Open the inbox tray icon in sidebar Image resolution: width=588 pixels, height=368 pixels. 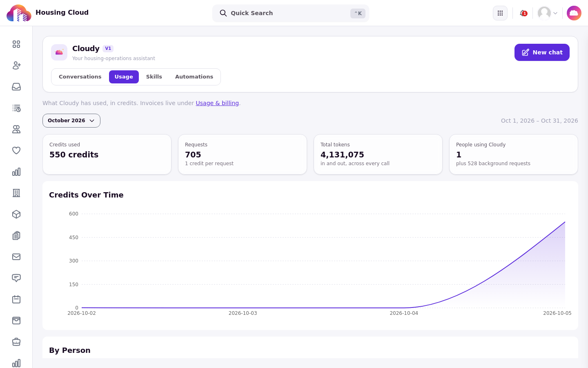click(16, 87)
